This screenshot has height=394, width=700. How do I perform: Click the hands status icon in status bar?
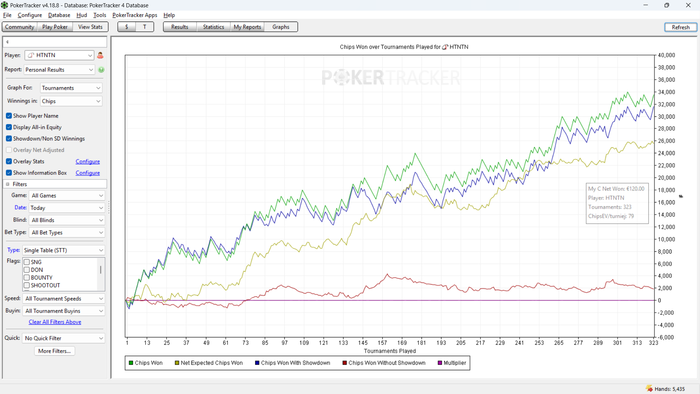point(649,389)
